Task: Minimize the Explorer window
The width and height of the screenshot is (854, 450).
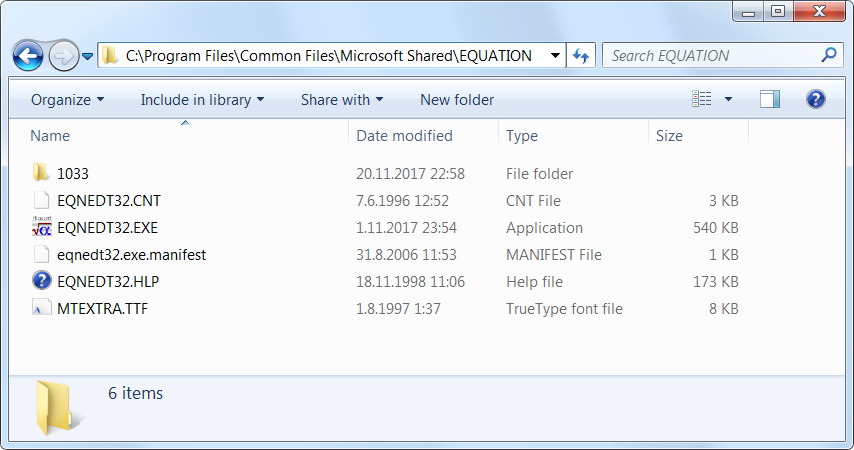Action: [x=748, y=11]
